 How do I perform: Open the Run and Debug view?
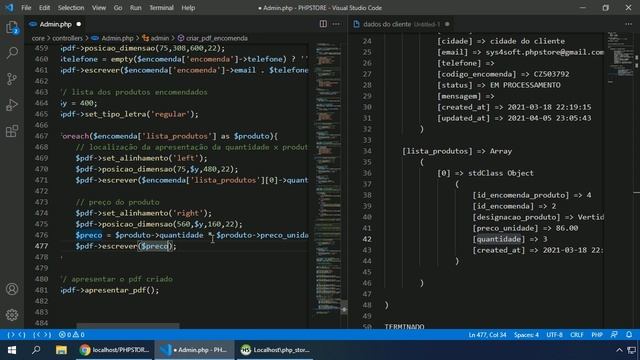click(x=12, y=105)
